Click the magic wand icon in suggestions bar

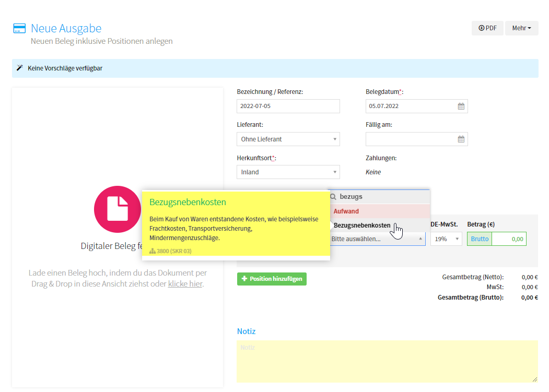pos(20,68)
